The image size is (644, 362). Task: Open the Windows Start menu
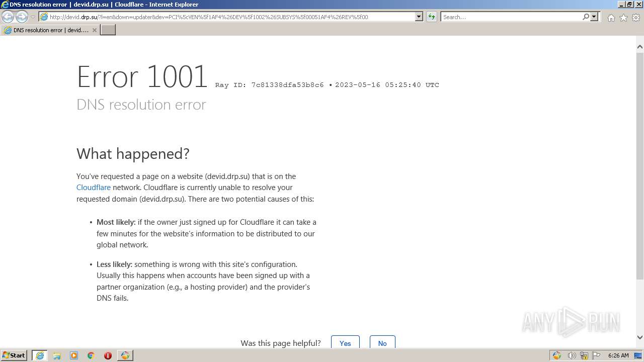point(14,355)
